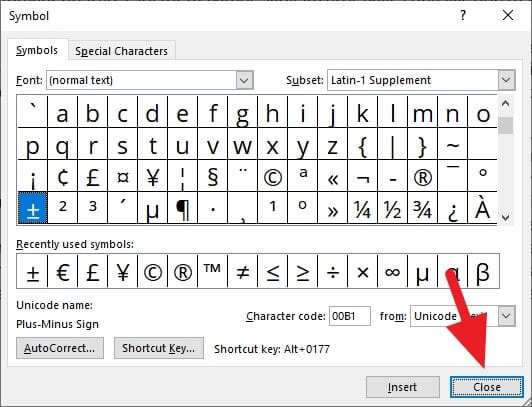Select the section sign symbol
The height and width of the screenshot is (407, 532).
[212, 176]
